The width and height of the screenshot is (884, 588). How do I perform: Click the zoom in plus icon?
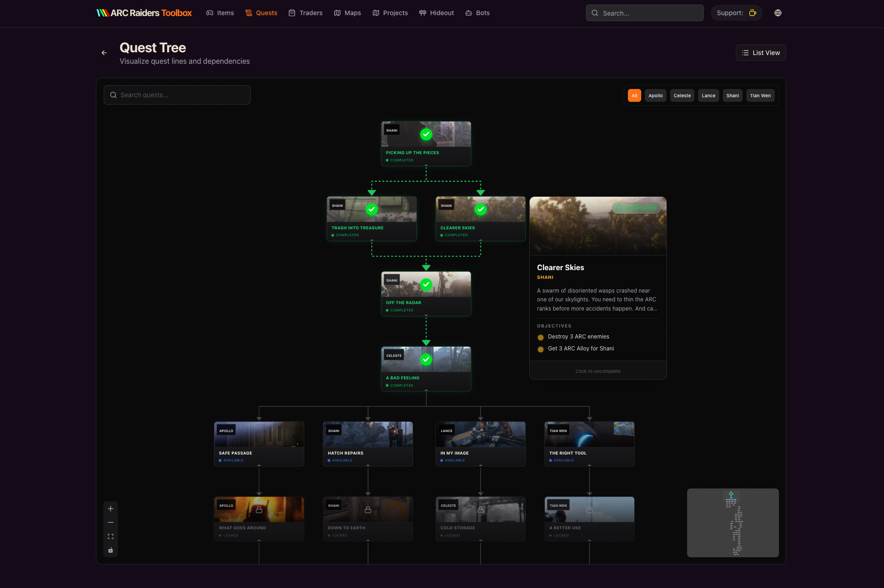[x=111, y=509]
